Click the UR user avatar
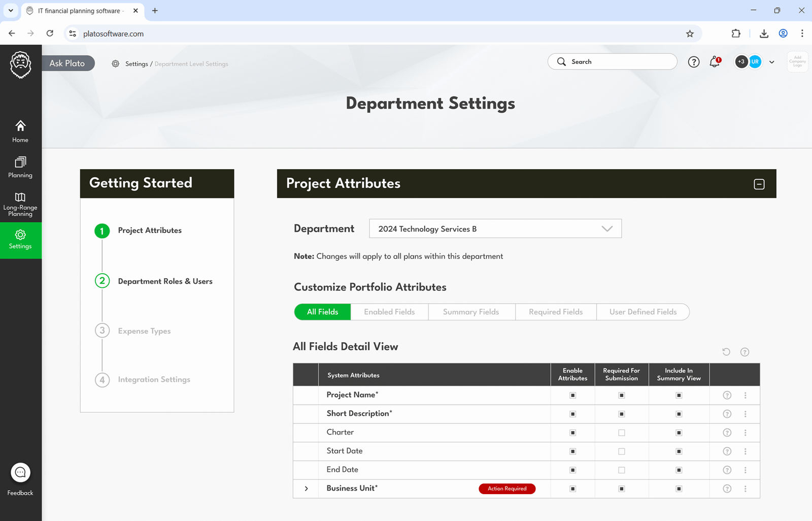The width and height of the screenshot is (812, 521). click(755, 62)
